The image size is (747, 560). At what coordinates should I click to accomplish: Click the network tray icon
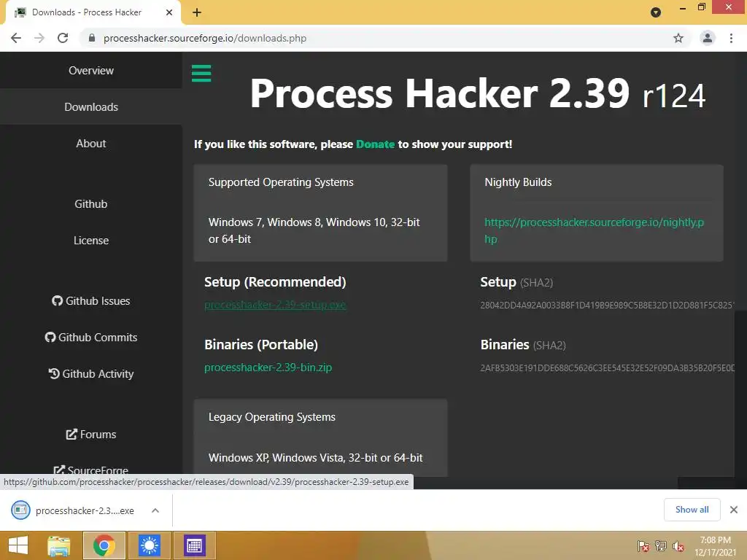tap(661, 546)
